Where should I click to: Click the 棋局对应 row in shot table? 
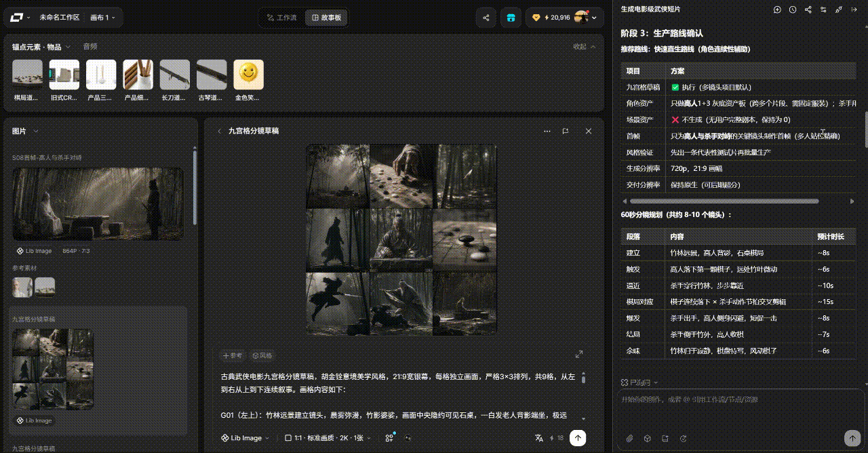(738, 302)
